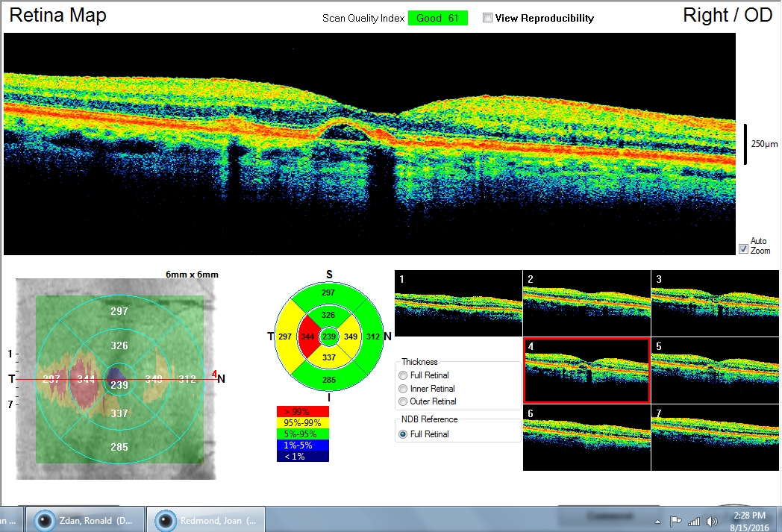Click the Good 61 Scan Quality indicator
Image resolution: width=782 pixels, height=532 pixels.
(438, 18)
